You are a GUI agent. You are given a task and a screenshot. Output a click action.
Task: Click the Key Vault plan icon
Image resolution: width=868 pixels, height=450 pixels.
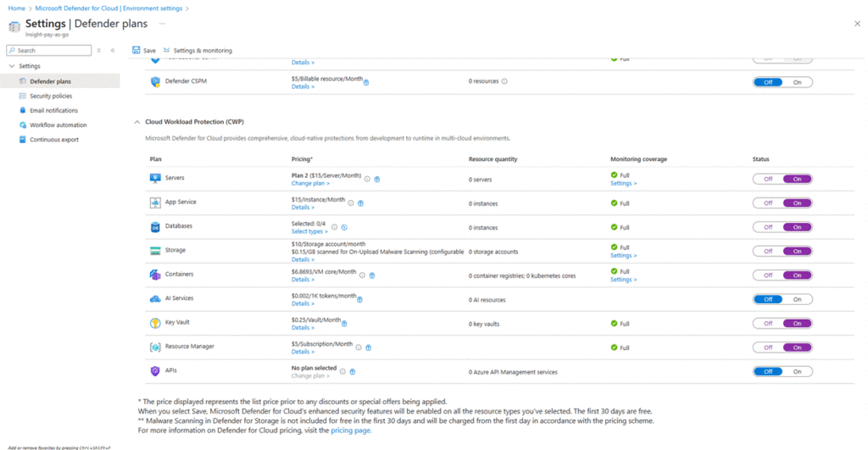(x=155, y=323)
